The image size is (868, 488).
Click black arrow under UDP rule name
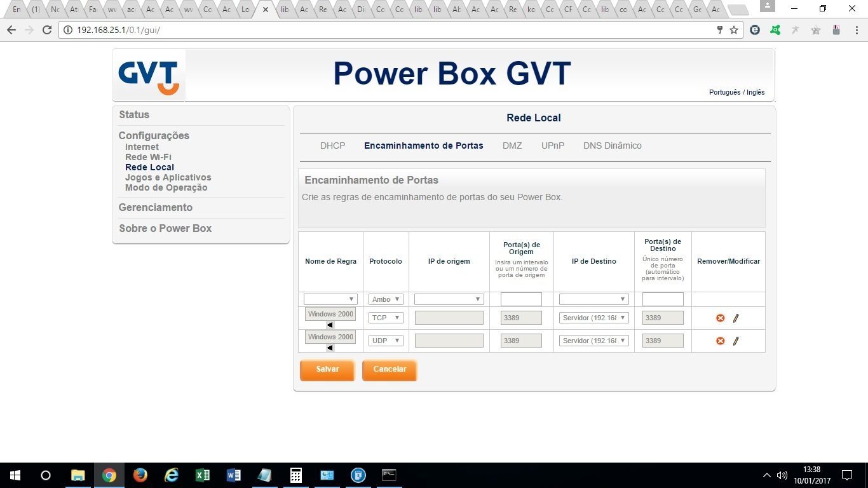(330, 348)
